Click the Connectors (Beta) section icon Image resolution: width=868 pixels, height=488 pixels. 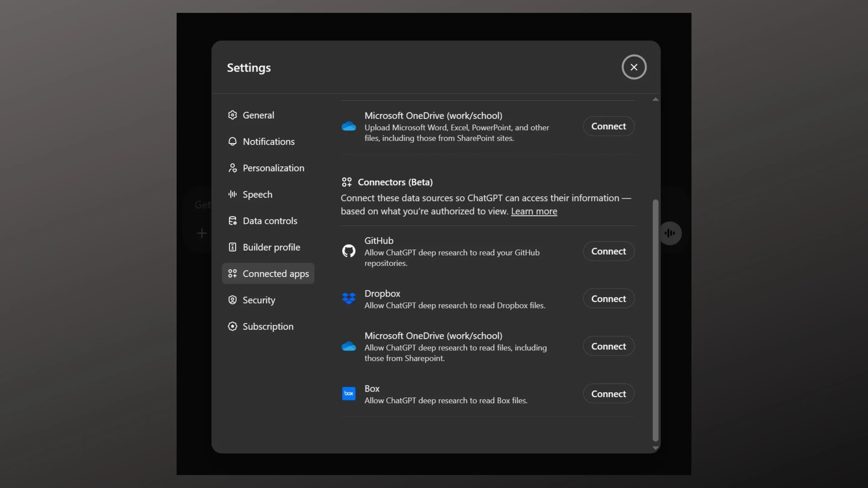(347, 182)
